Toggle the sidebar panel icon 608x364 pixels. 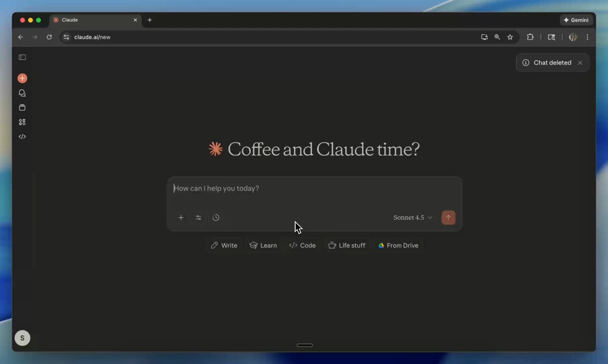click(x=22, y=57)
